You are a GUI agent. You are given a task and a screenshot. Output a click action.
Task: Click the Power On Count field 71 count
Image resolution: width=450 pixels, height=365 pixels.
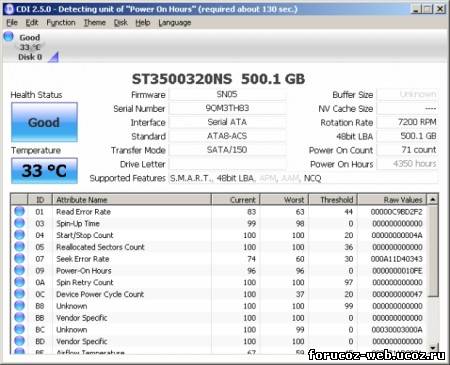click(x=407, y=150)
